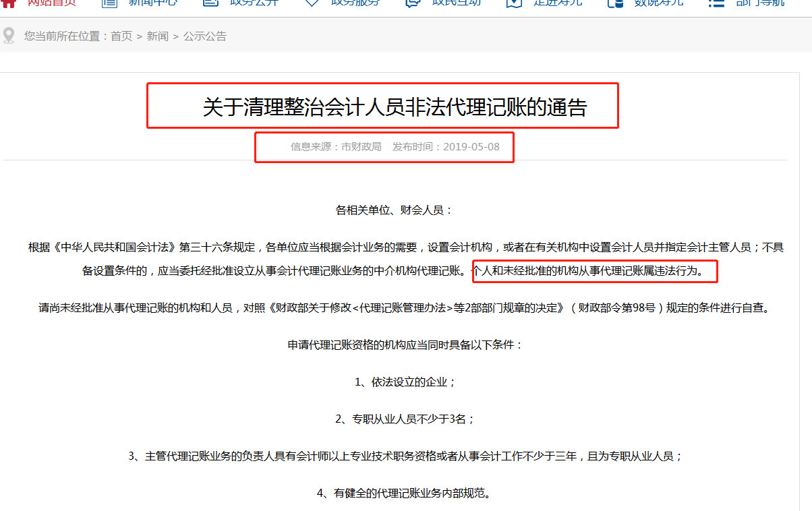
Task: Select the 公示公告 breadcrumb link
Action: 205,36
